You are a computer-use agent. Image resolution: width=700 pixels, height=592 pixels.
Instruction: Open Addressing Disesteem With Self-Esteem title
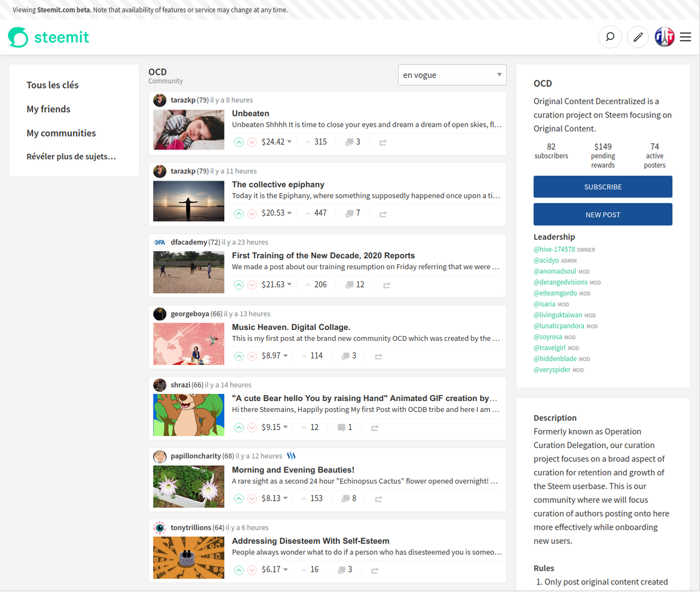(x=311, y=541)
